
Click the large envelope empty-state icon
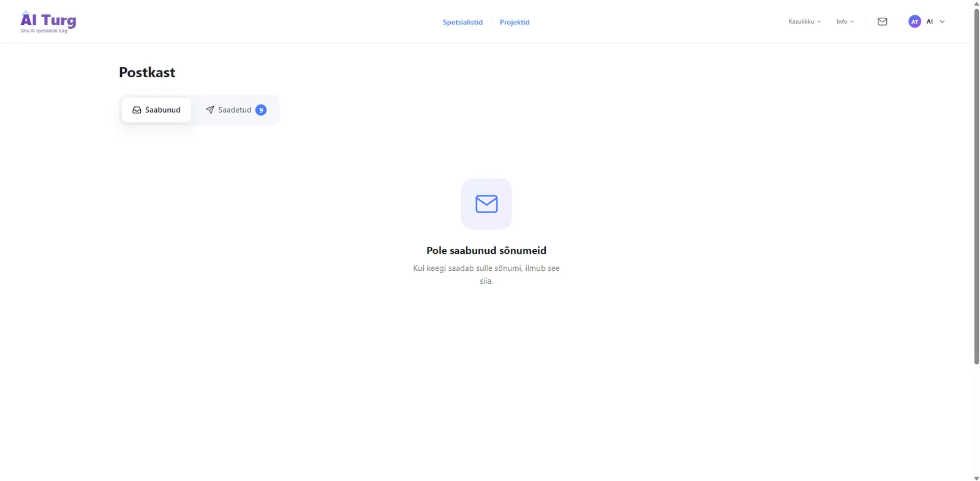486,203
